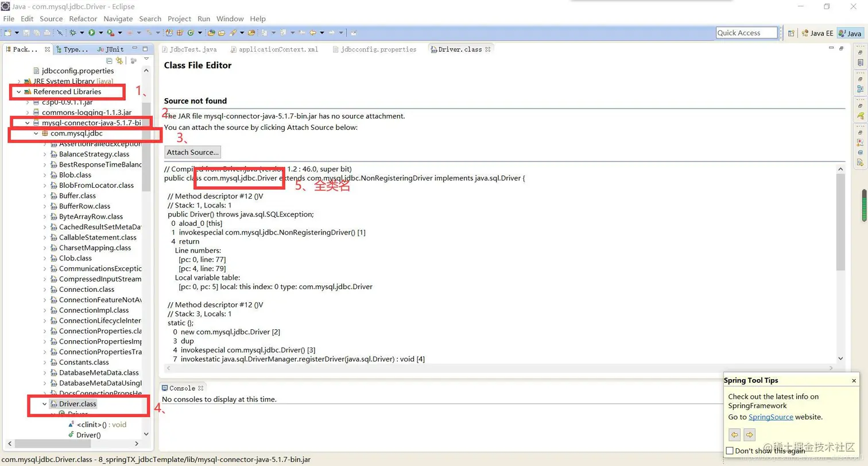Viewport: 868px width, 466px height.
Task: Click the Search flashlight toolbar icon
Action: coord(232,33)
